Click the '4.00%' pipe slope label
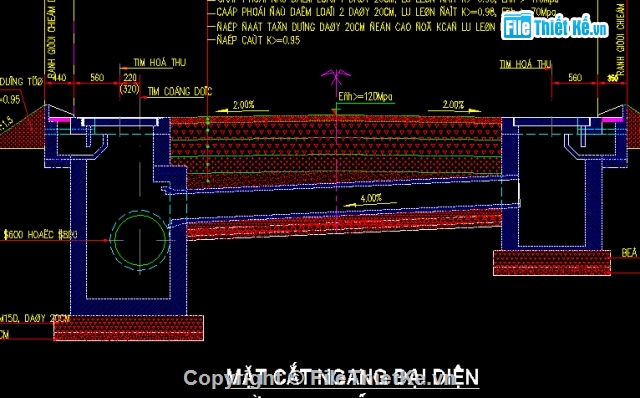Image resolution: width=640 pixels, height=398 pixels. pos(371,198)
